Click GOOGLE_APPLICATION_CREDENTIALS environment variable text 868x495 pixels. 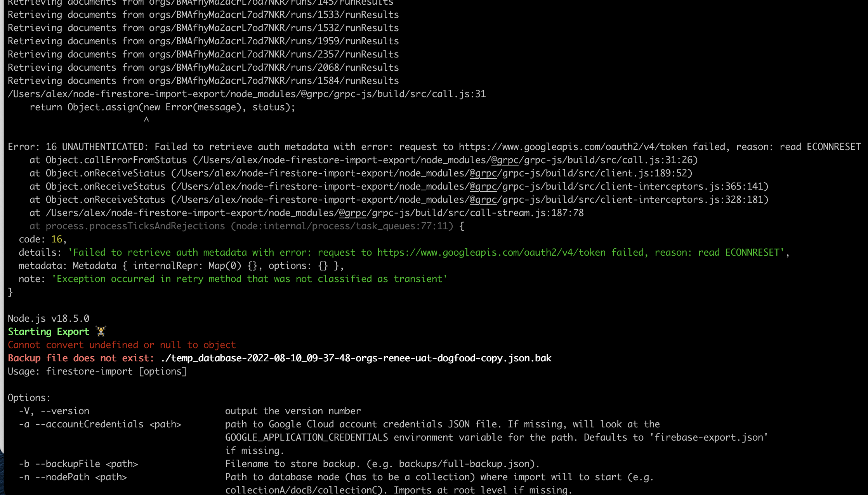click(x=306, y=437)
